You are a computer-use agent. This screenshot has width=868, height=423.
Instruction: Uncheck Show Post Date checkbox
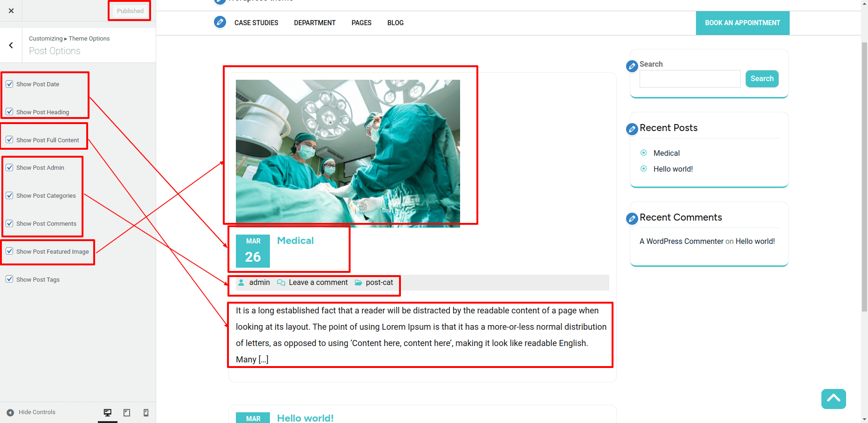[x=9, y=84]
